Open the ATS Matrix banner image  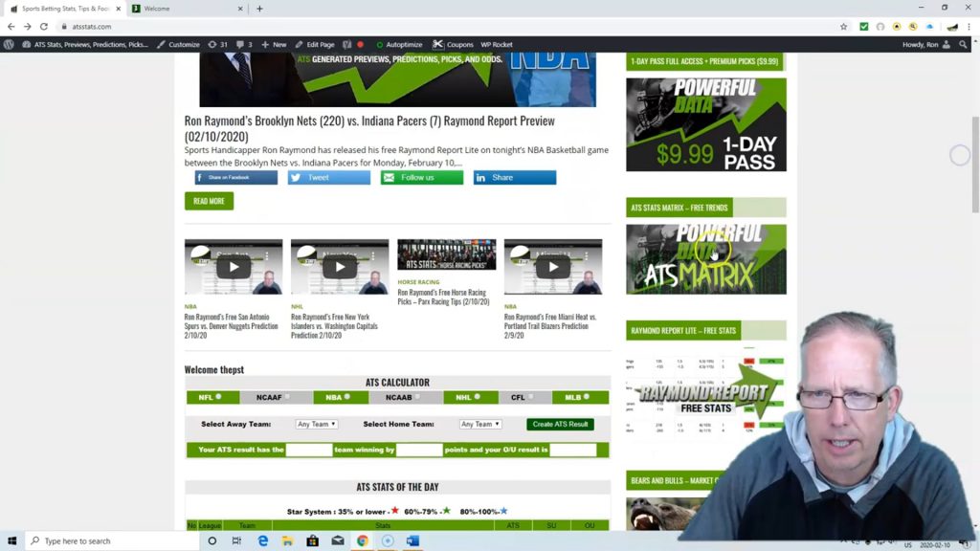pyautogui.click(x=706, y=259)
